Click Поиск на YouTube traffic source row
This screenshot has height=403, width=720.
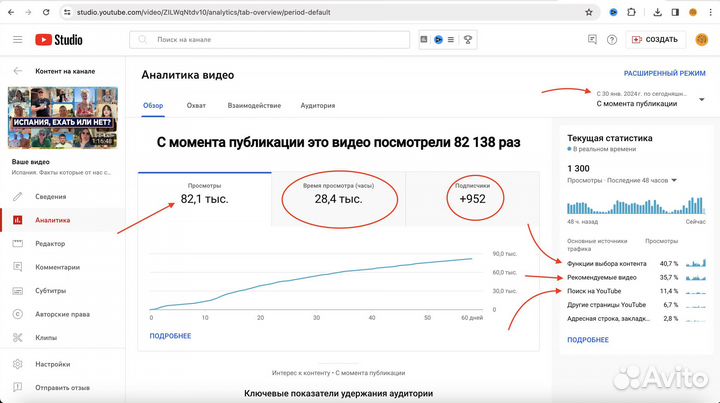point(636,291)
